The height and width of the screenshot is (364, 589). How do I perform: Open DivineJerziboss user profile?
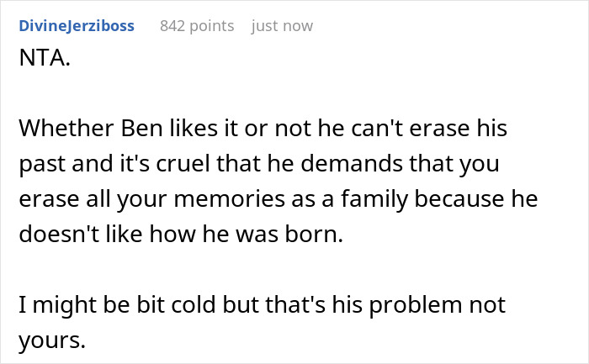pyautogui.click(x=76, y=26)
